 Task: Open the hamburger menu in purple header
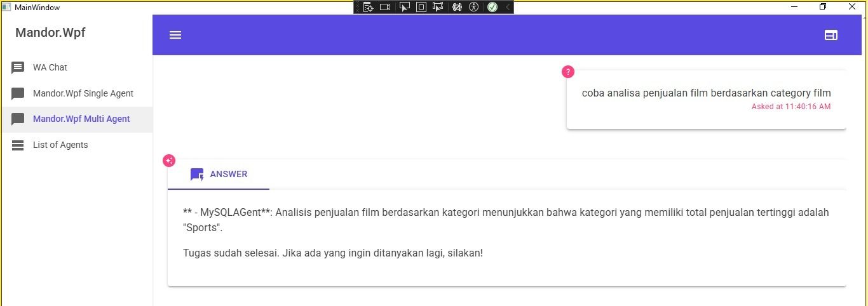(x=175, y=35)
